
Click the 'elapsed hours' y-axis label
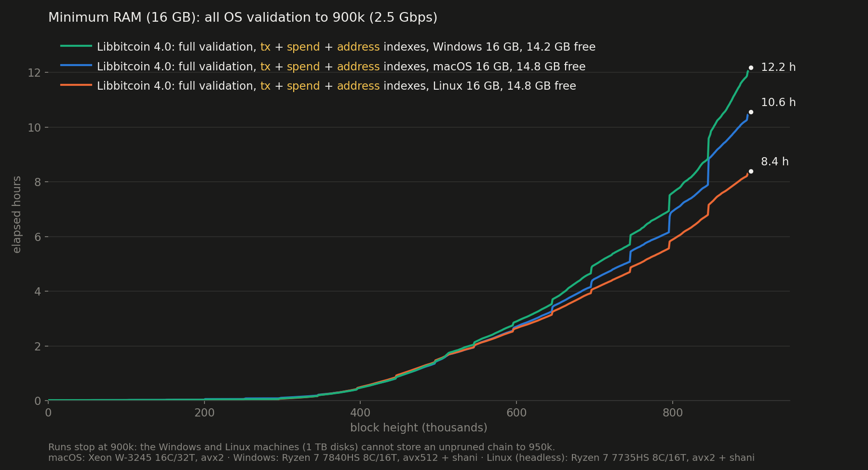coord(17,215)
